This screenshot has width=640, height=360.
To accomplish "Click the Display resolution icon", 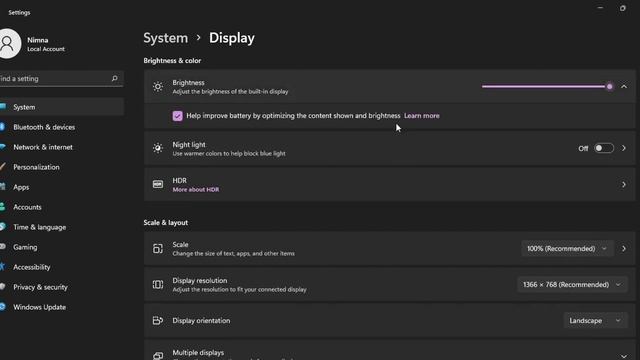I will 158,284.
